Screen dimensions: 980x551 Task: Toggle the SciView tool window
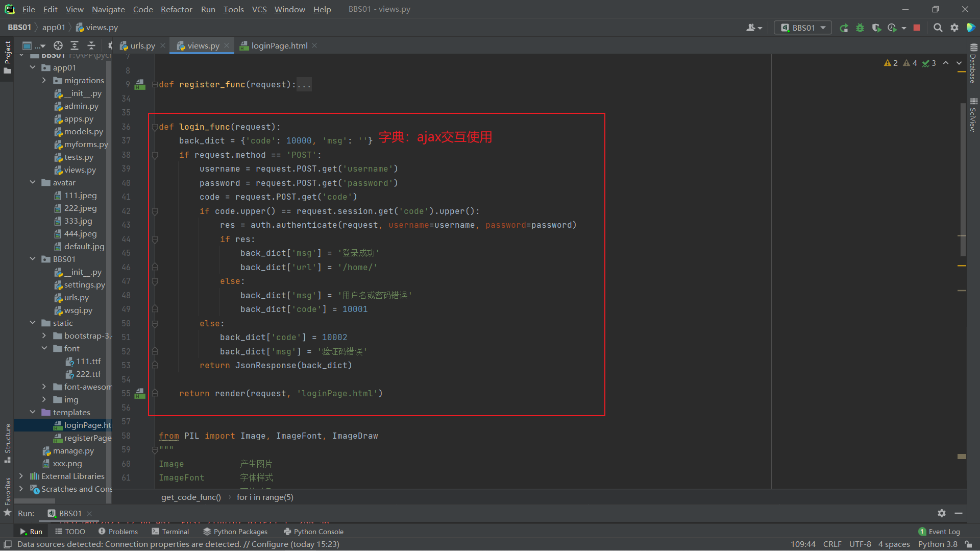click(x=973, y=115)
